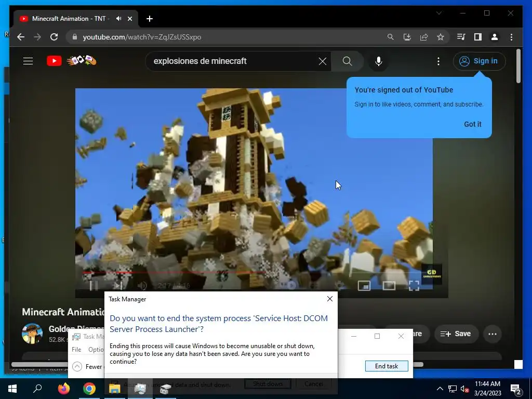Select the Minecraft Animation - TNT tab
532x399 pixels.
71,19
